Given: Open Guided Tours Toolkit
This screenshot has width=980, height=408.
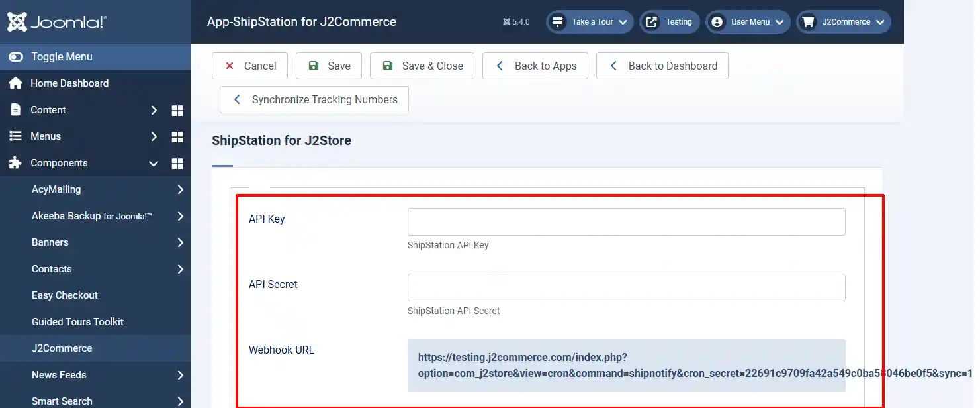Looking at the screenshot, I should (x=77, y=322).
